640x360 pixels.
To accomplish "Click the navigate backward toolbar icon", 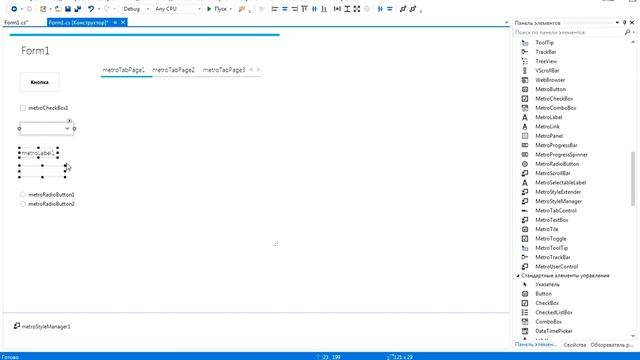I will pyautogui.click(x=14, y=9).
